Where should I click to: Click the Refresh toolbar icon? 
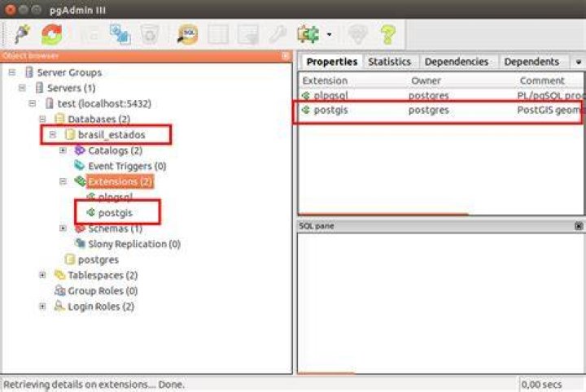[x=52, y=34]
